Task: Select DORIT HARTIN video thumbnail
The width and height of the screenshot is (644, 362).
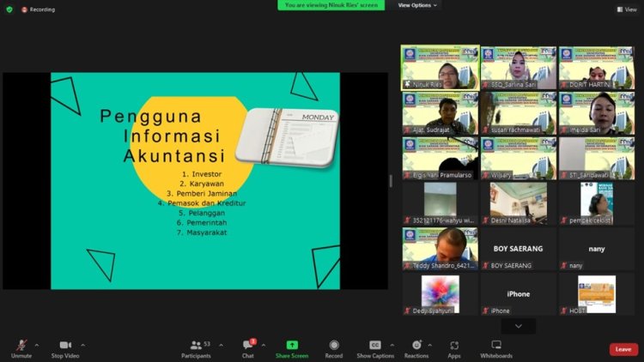Action: coord(597,68)
